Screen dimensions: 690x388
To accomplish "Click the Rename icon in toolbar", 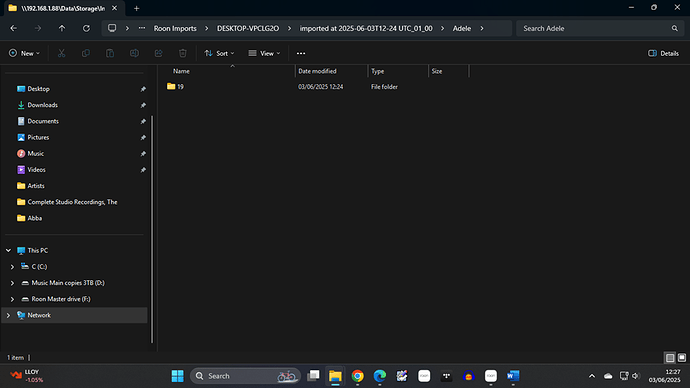I will coord(134,53).
